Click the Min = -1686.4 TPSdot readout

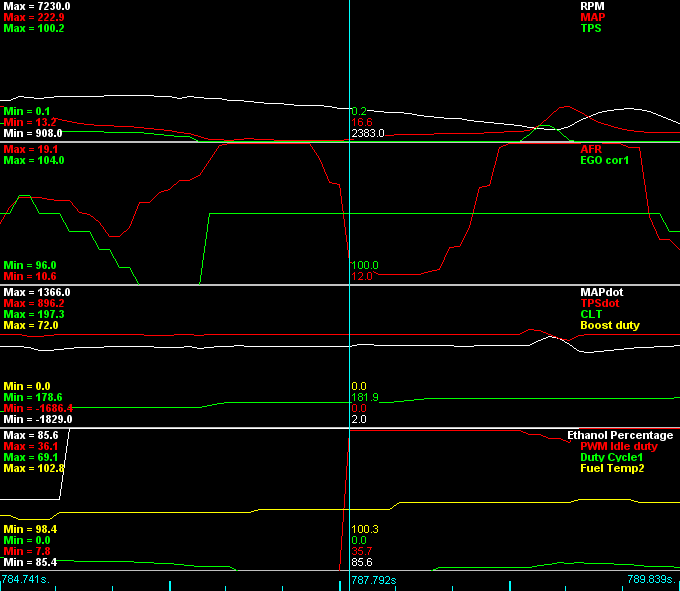coord(38,408)
